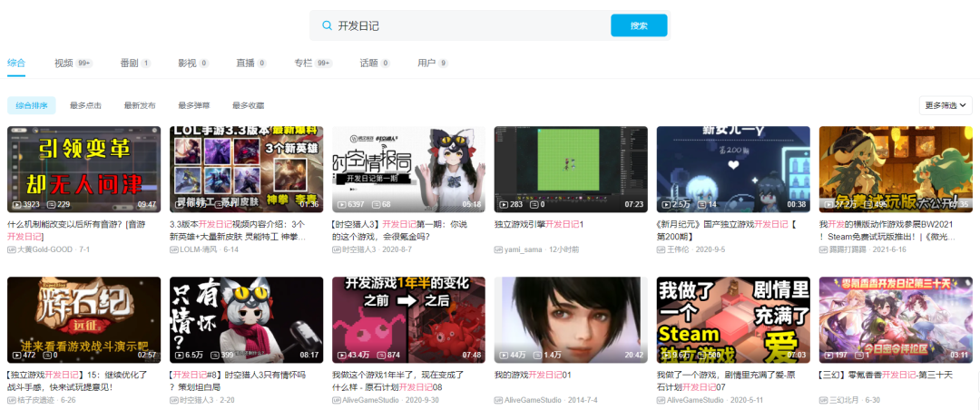Image resolution: width=980 pixels, height=410 pixels.
Task: Sort results by 最多点击
Action: pos(85,105)
